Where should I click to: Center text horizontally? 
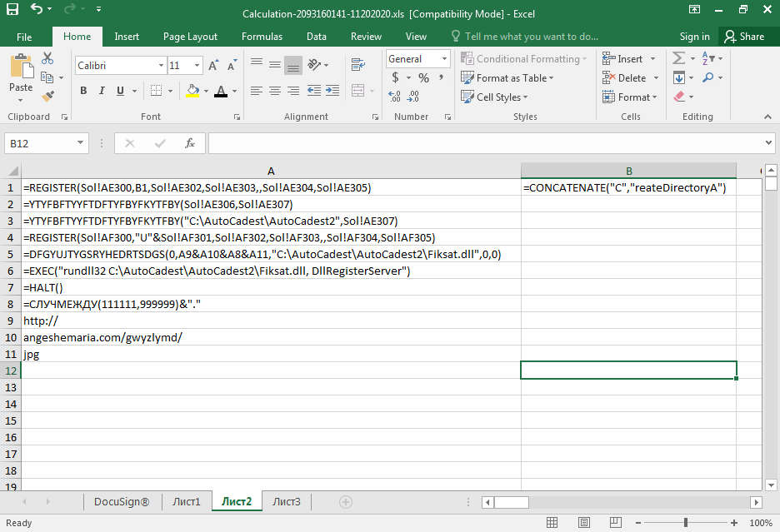275,91
